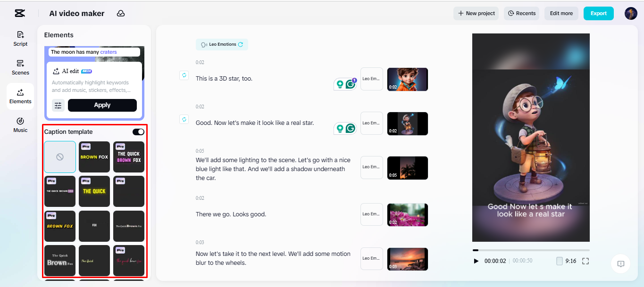
Task: Regenerate the Leo Emotions voice
Action: [241, 44]
